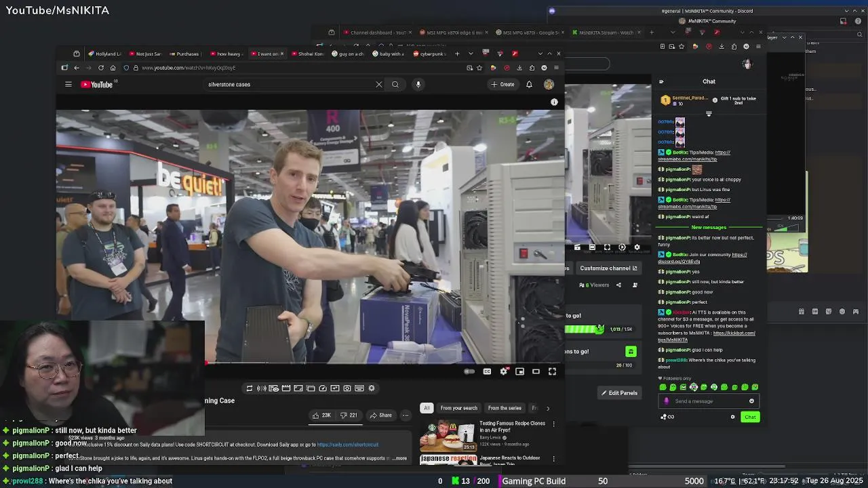Bookmark the YouTube page with star icon
The width and height of the screenshot is (868, 488).
click(x=479, y=68)
